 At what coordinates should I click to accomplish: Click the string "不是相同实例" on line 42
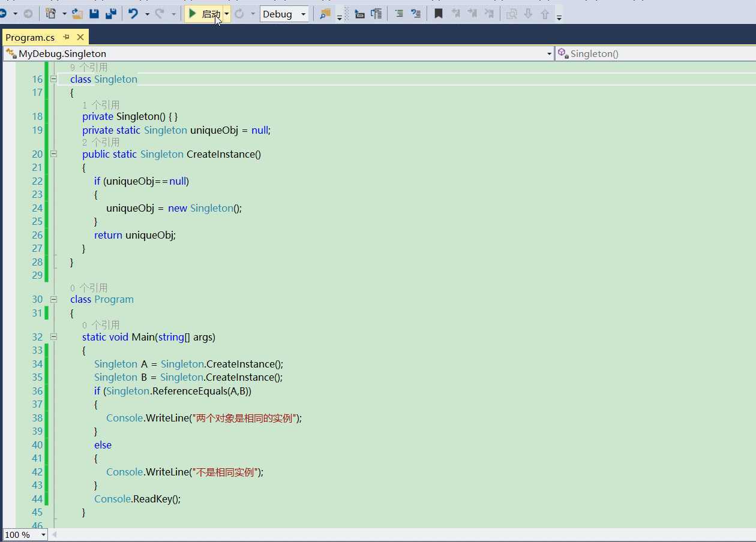(x=226, y=472)
